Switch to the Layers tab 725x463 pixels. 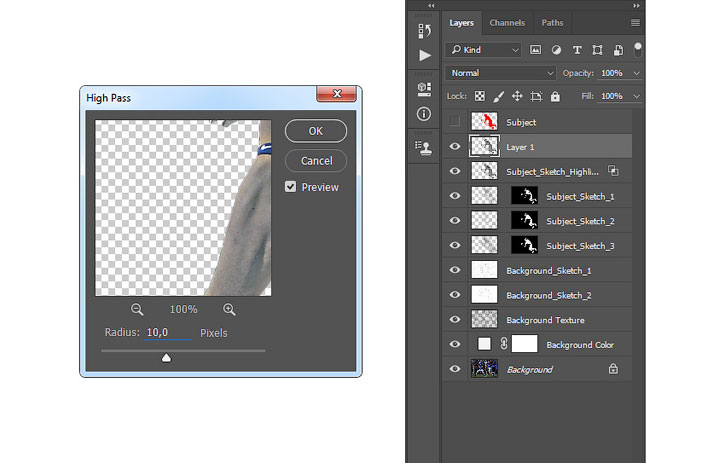tap(461, 23)
